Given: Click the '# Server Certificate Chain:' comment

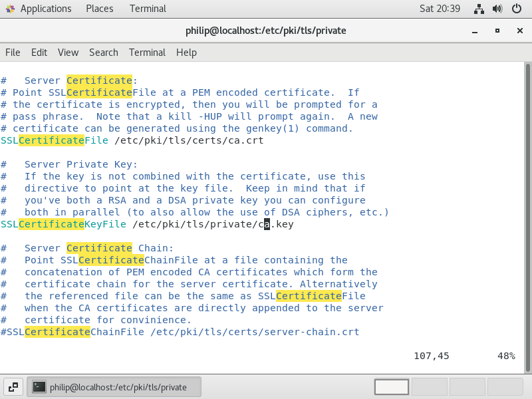Looking at the screenshot, I should pyautogui.click(x=87, y=248).
